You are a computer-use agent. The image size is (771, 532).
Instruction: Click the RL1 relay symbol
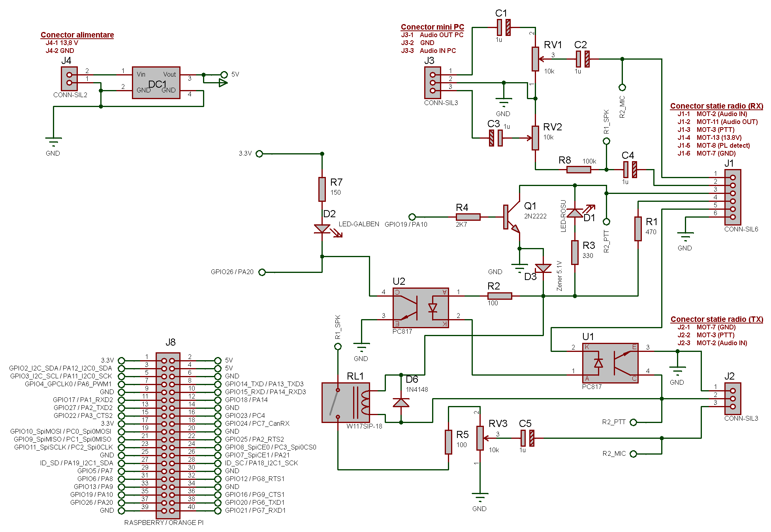point(346,402)
